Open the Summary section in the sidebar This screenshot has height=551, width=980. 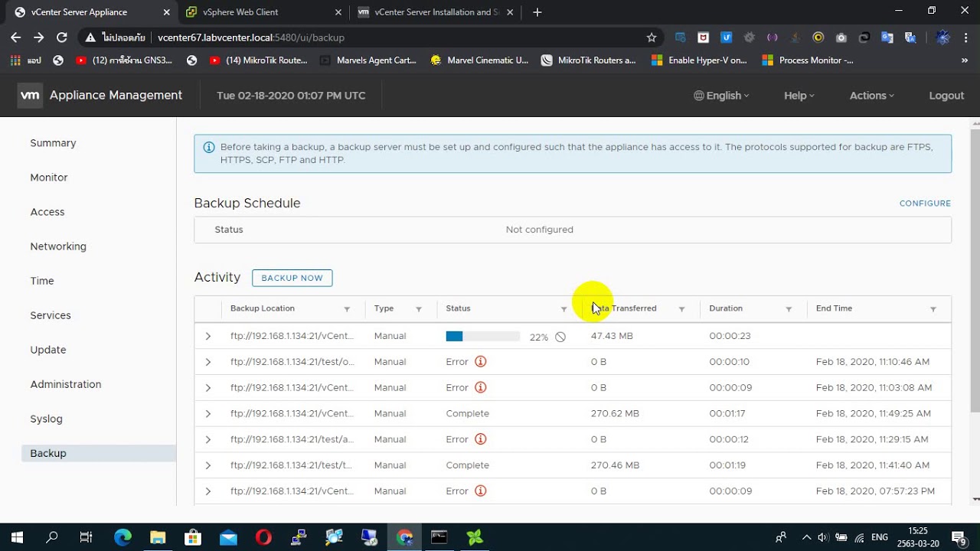tap(53, 143)
